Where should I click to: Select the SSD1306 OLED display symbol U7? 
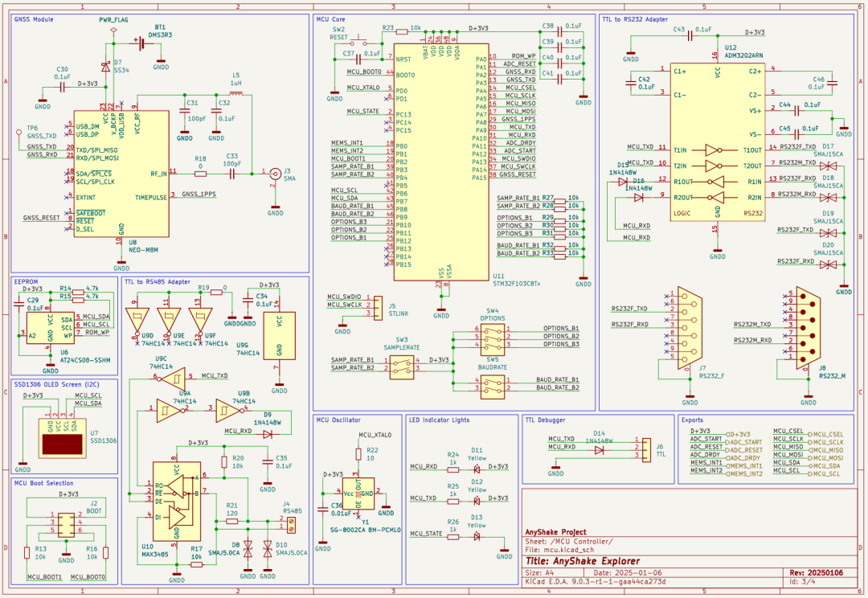[62, 437]
